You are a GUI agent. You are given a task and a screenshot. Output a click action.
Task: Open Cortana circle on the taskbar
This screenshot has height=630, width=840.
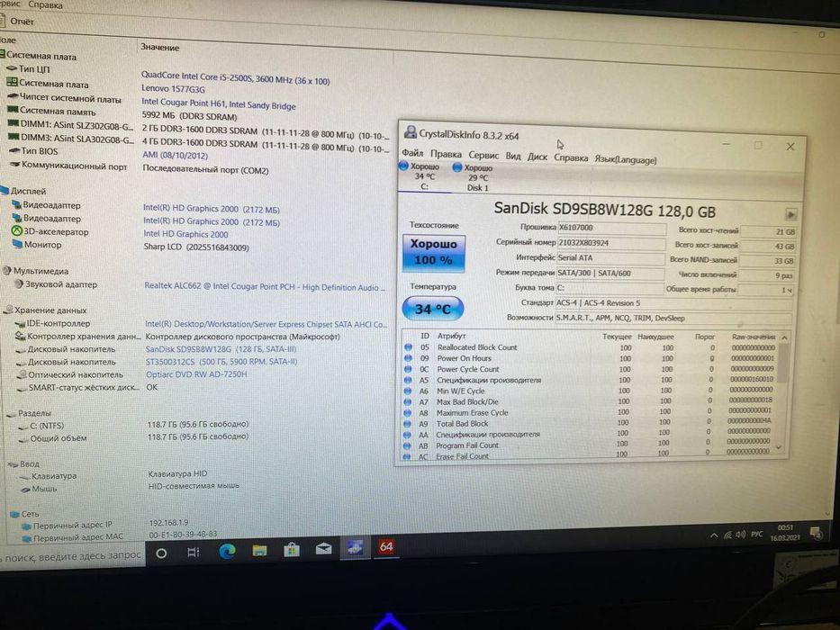coord(161,553)
